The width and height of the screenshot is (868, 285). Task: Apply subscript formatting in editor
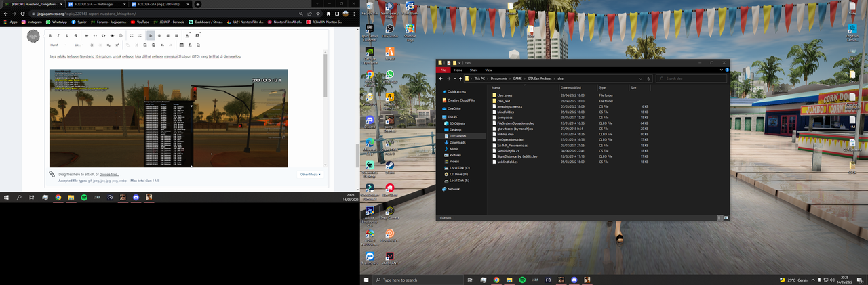(108, 45)
